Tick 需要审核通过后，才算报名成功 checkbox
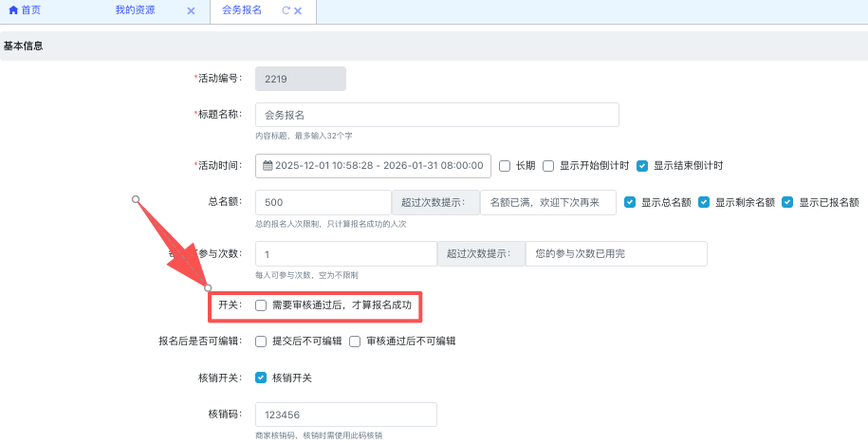The height and width of the screenshot is (443, 868). (x=261, y=305)
